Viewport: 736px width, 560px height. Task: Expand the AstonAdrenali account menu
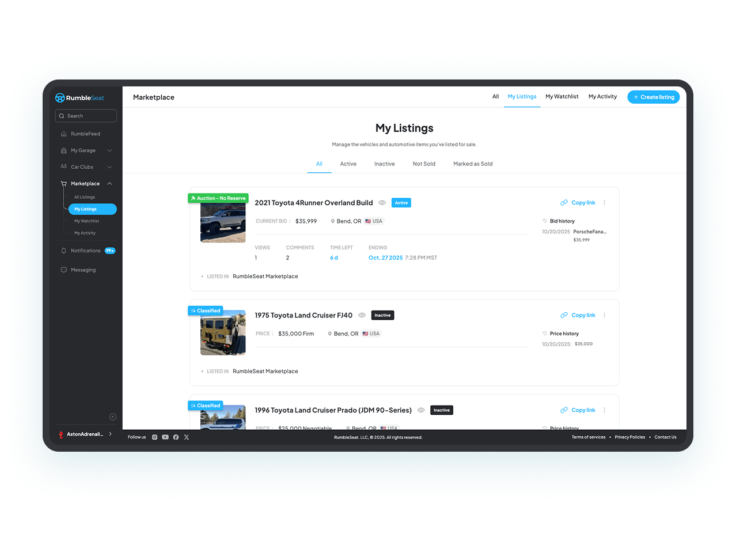[85, 434]
